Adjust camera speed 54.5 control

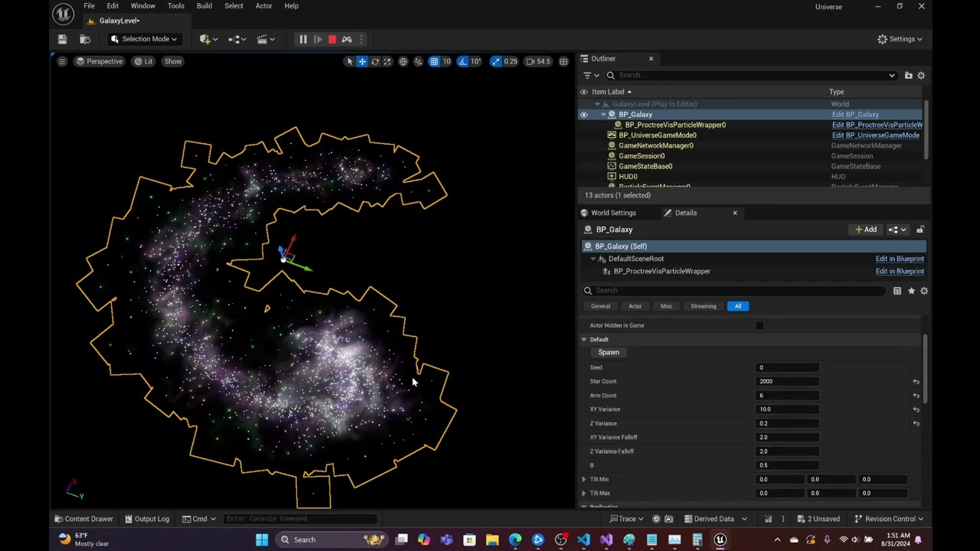click(537, 61)
